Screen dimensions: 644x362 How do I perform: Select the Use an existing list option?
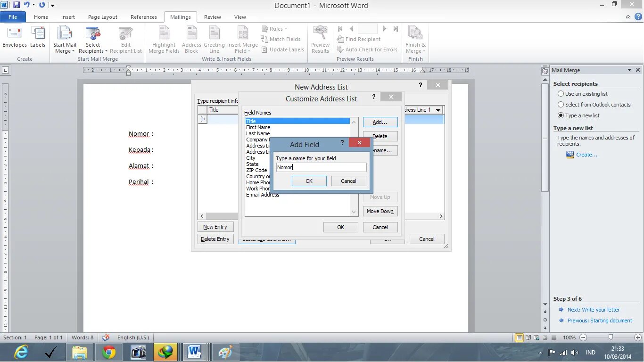583,94
